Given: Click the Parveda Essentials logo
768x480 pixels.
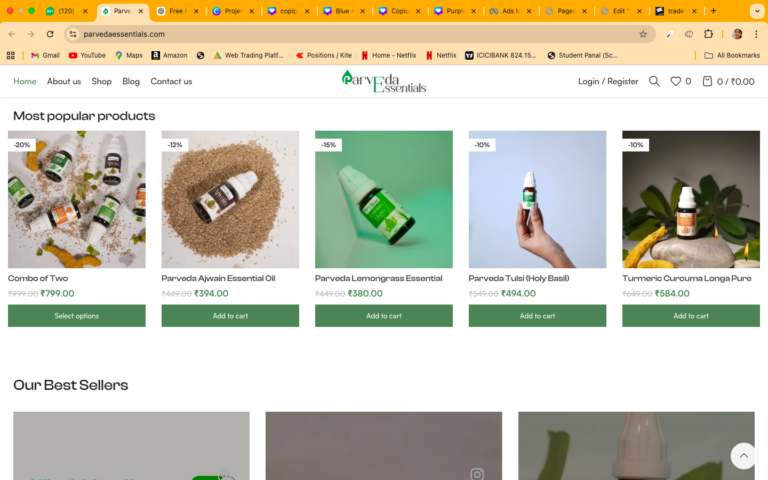Looking at the screenshot, I should click(384, 81).
